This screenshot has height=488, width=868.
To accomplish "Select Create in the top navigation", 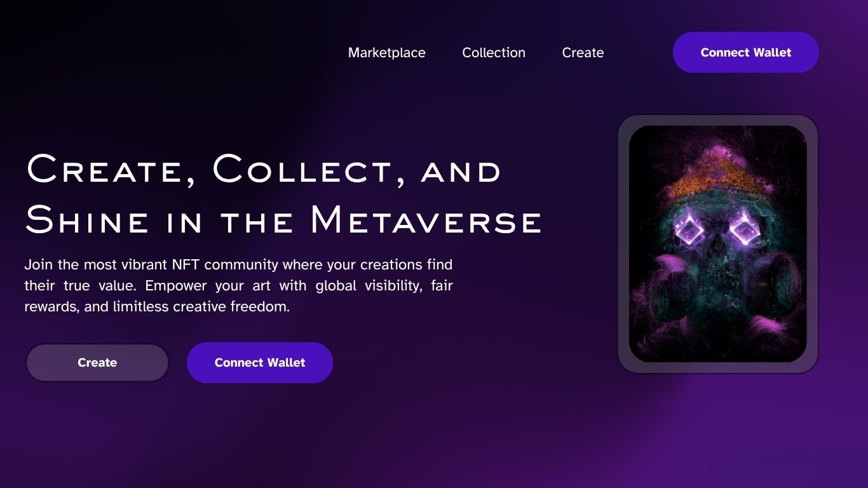I will (x=583, y=53).
